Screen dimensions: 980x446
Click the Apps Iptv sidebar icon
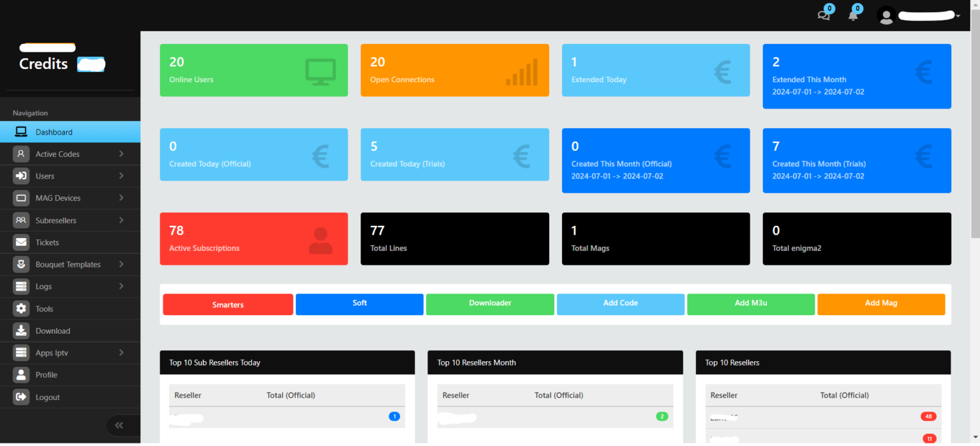coord(22,353)
